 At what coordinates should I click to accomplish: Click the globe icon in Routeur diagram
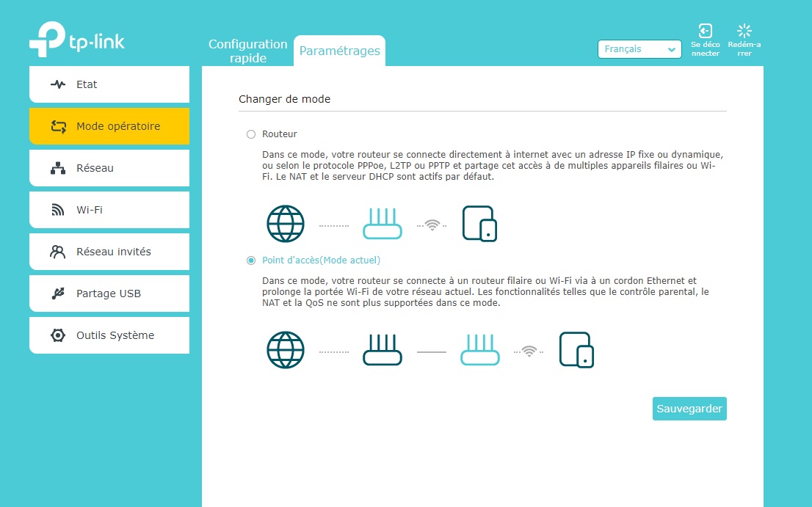(285, 224)
